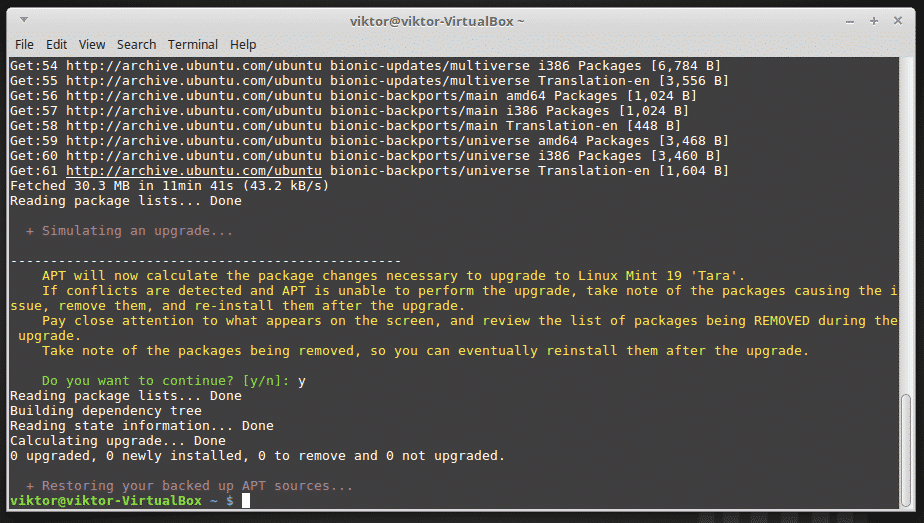Open the Help menu
This screenshot has width=924, height=523.
243,45
